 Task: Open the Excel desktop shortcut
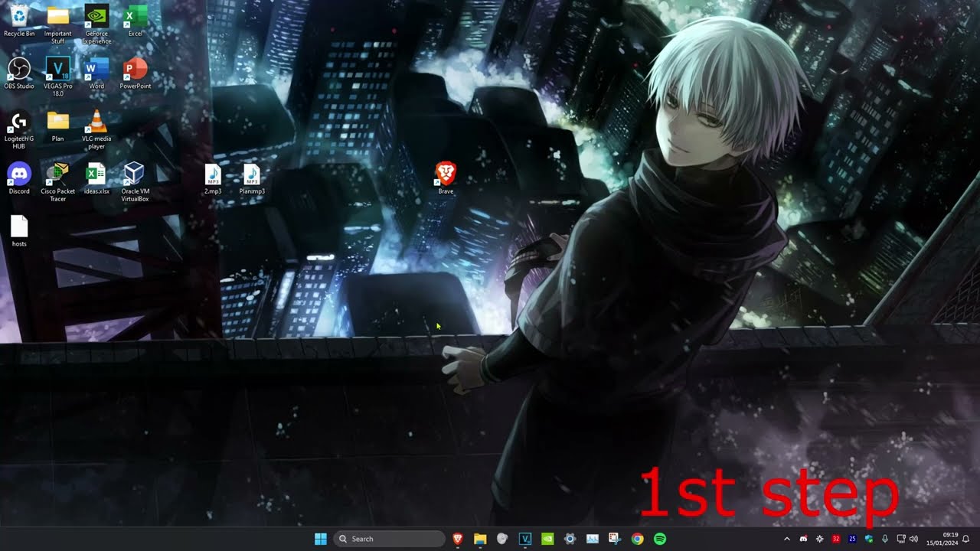click(136, 21)
